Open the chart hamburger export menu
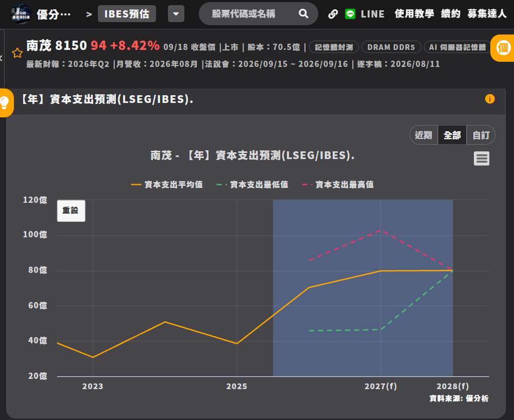The image size is (514, 420). coord(481,159)
